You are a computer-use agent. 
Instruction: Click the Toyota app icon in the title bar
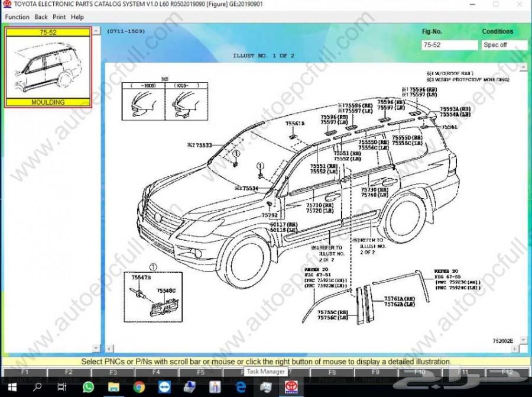[7, 4]
